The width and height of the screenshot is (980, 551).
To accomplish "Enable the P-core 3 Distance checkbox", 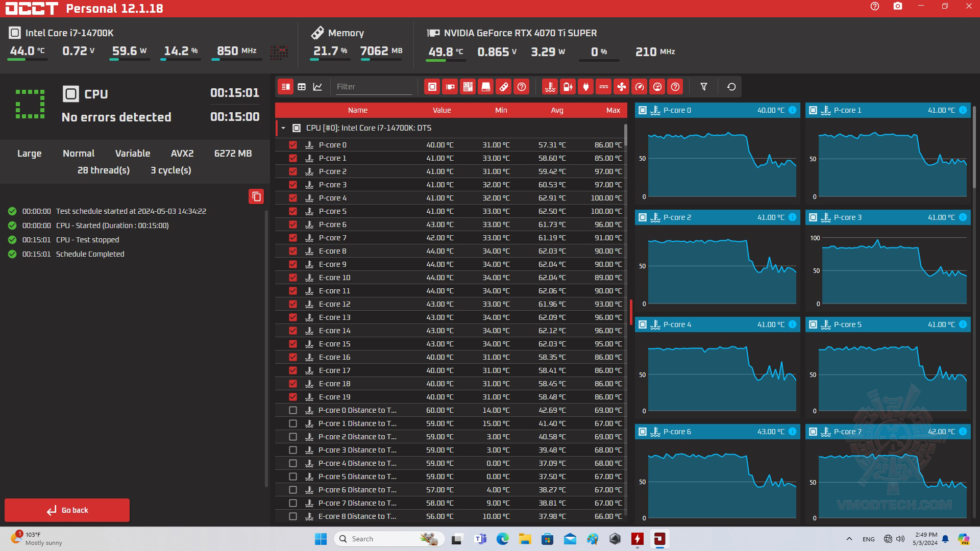I will pos(293,450).
